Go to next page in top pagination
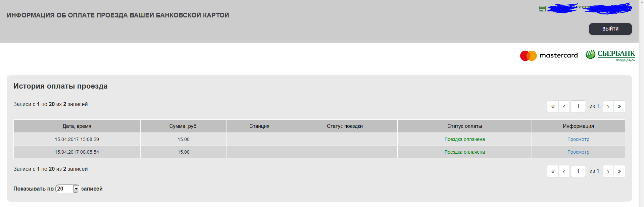 click(608, 106)
